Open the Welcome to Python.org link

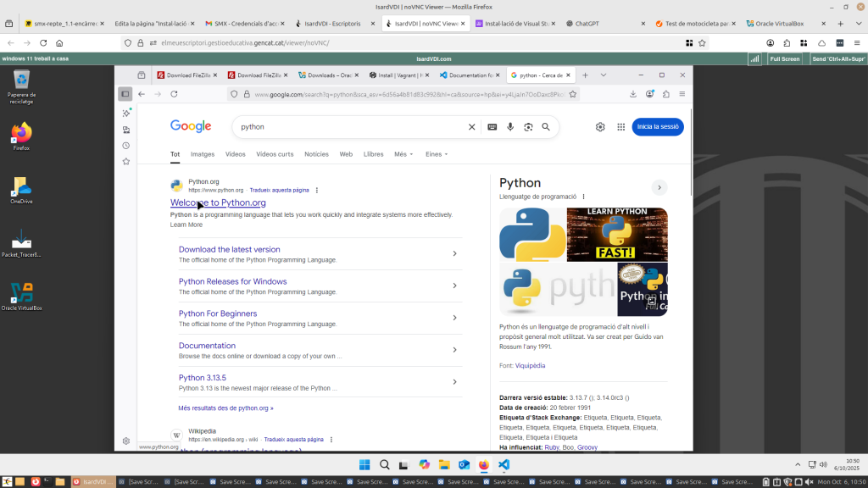[x=218, y=203]
